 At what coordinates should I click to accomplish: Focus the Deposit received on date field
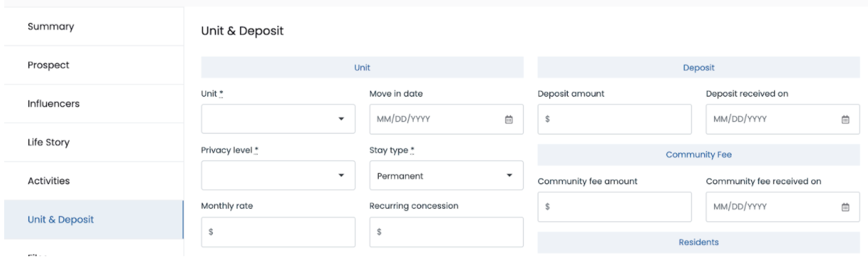(783, 119)
